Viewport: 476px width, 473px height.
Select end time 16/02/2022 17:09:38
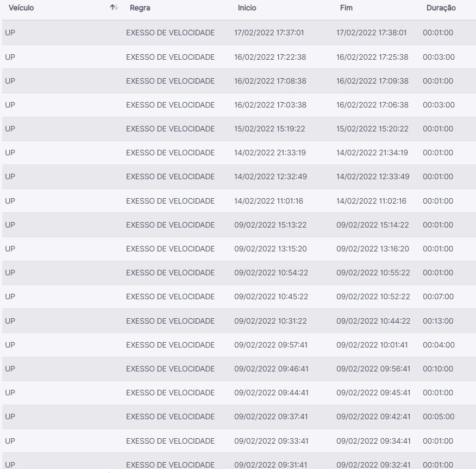372,81
